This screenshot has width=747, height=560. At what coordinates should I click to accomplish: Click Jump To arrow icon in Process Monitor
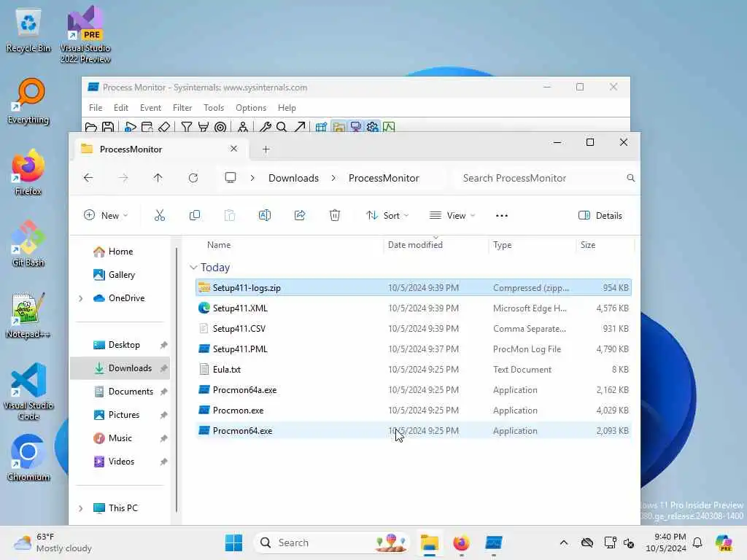pos(299,127)
